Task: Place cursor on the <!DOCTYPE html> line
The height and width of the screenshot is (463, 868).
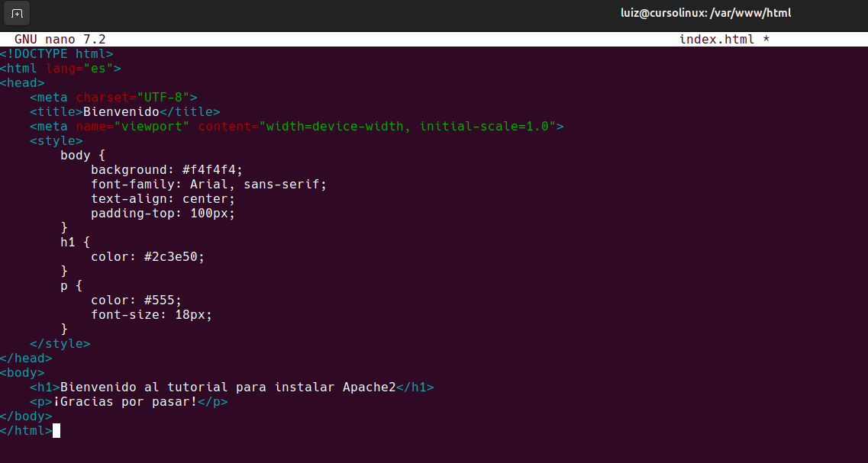Action: pos(56,54)
